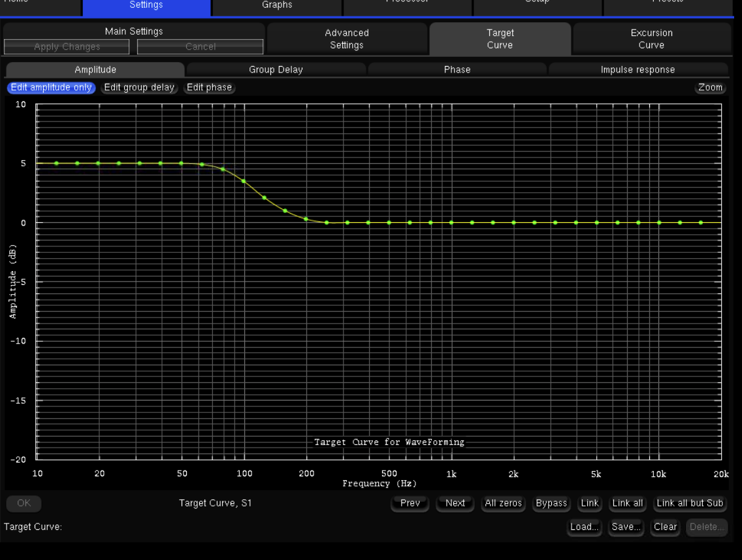Select the Group Delay graph tab
The image size is (742, 560).
pos(276,70)
